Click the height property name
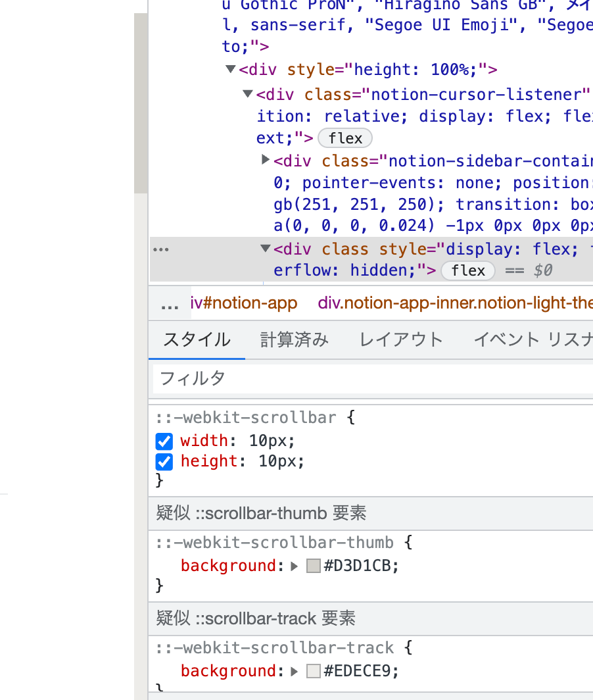The height and width of the screenshot is (700, 593). click(x=209, y=461)
